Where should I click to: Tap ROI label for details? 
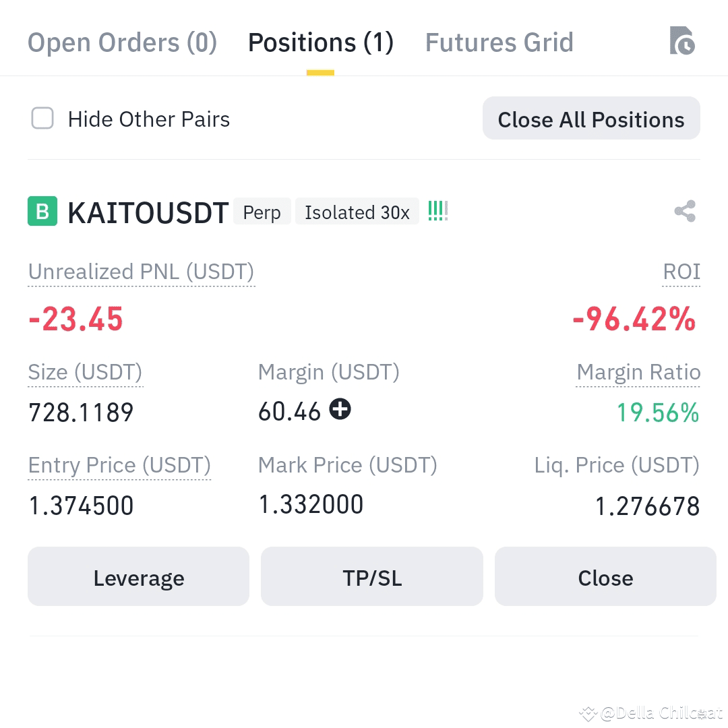tap(681, 272)
